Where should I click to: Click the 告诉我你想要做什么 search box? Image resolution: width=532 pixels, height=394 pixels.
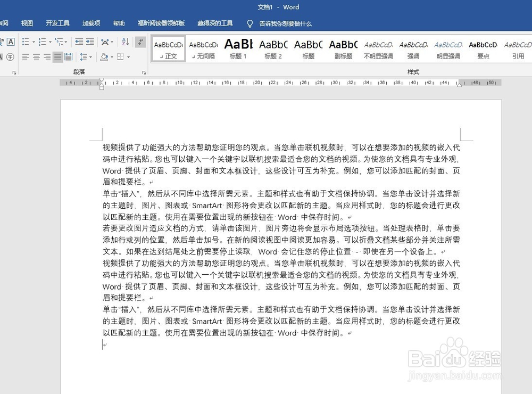[x=285, y=23]
